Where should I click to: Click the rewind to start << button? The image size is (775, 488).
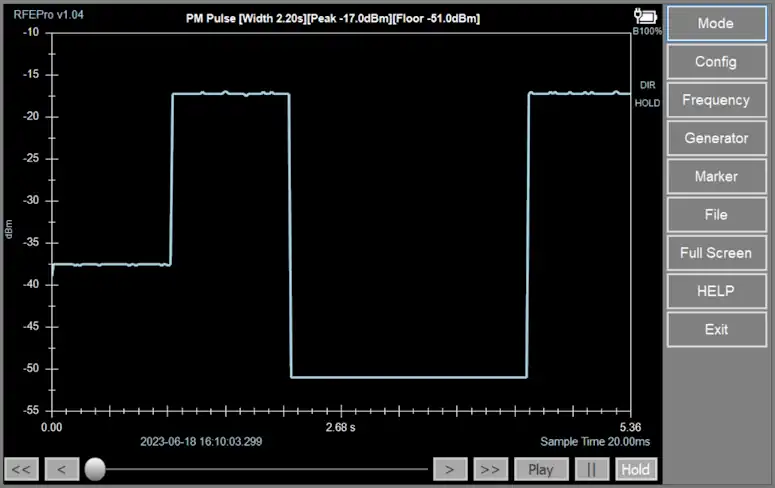(x=22, y=469)
